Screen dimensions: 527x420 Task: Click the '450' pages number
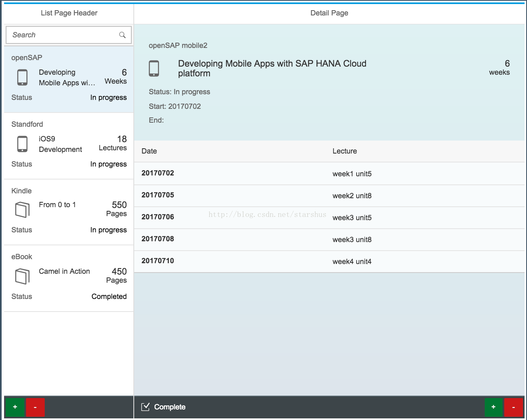(x=119, y=271)
